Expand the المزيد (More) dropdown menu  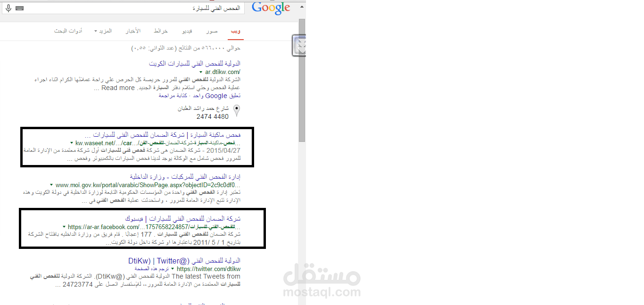(103, 31)
